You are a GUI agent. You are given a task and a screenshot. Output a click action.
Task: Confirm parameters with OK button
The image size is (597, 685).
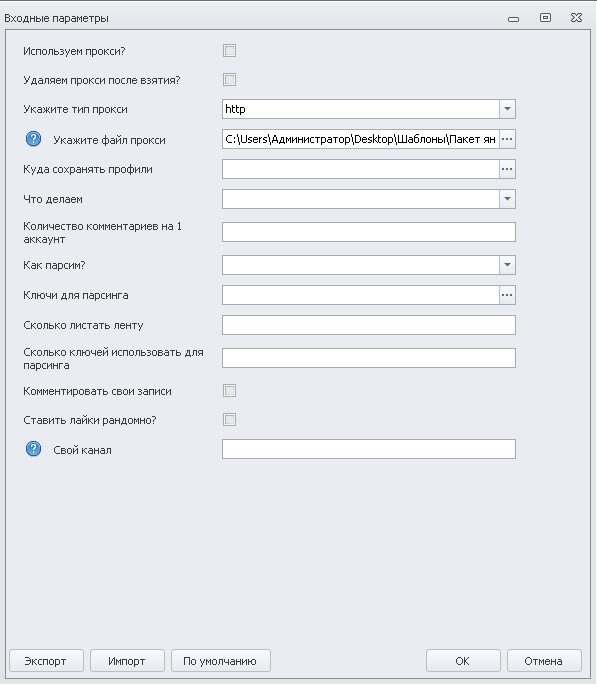(x=463, y=661)
